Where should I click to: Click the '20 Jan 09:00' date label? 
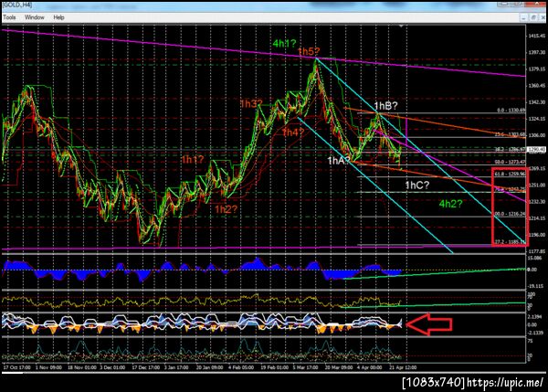click(x=210, y=367)
